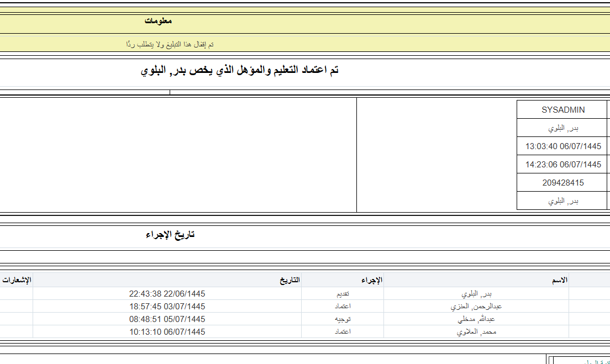Image resolution: width=610 pixels, height=364 pixels.
Task: Select the date 10:13:10 06/07/1445
Action: 167,332
